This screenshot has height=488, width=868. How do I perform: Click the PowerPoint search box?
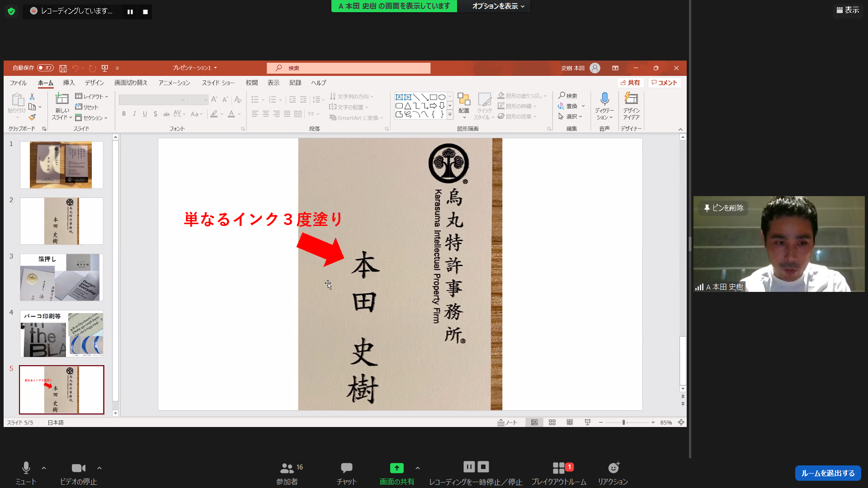tap(348, 68)
